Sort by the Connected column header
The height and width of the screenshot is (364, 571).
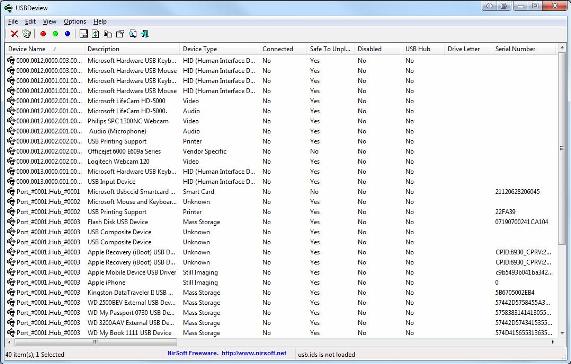click(x=283, y=49)
